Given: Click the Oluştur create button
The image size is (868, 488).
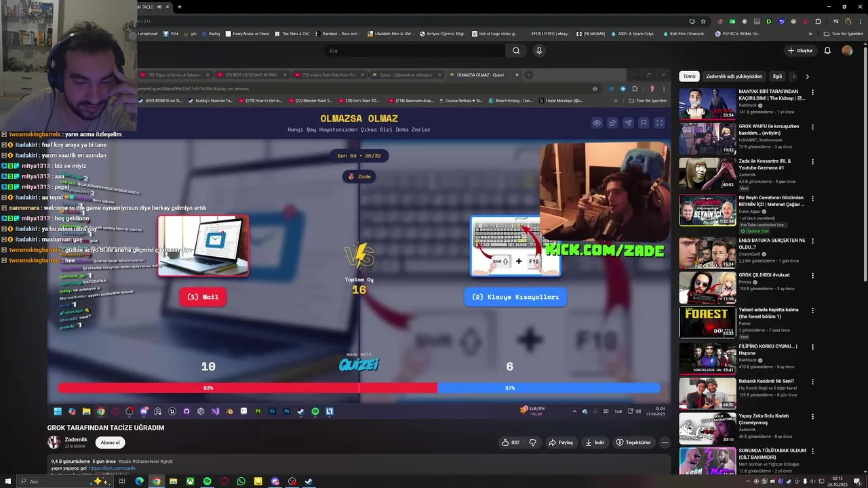Looking at the screenshot, I should click(x=800, y=51).
